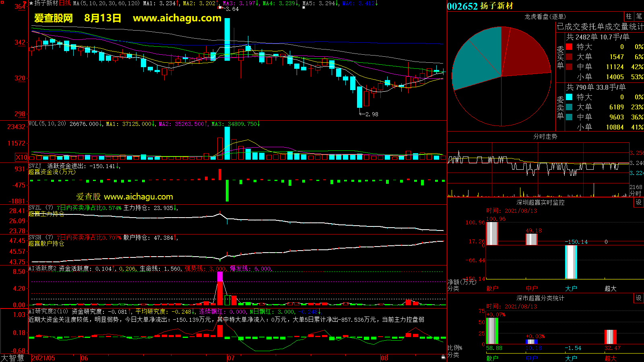Click the stock code 002652 扬子新材 title
The image size is (644, 362).
[x=480, y=6]
